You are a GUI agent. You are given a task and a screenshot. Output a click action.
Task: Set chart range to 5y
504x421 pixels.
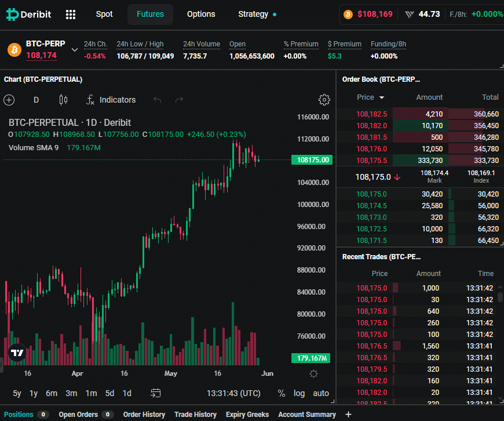coord(17,393)
